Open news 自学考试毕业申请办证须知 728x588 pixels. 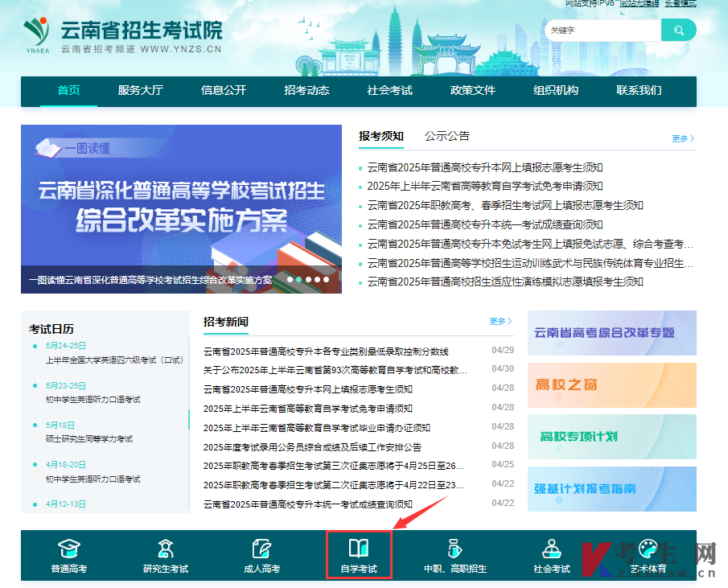[x=317, y=428]
